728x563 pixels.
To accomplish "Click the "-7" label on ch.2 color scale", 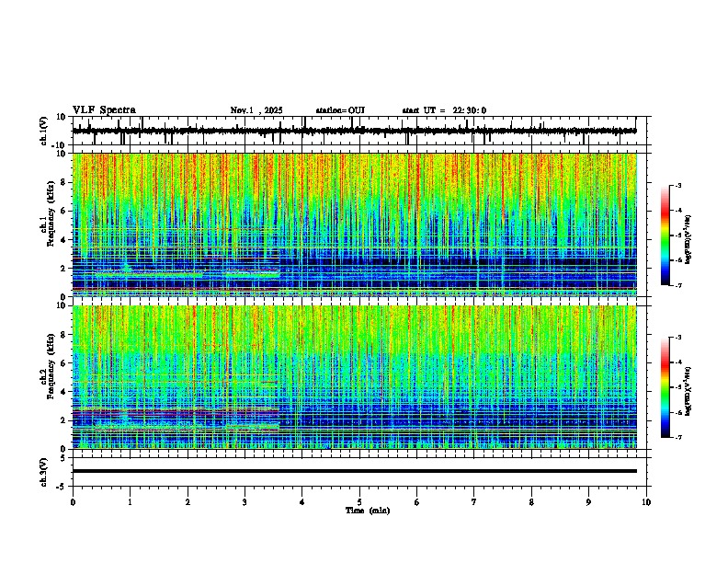I will [x=677, y=438].
